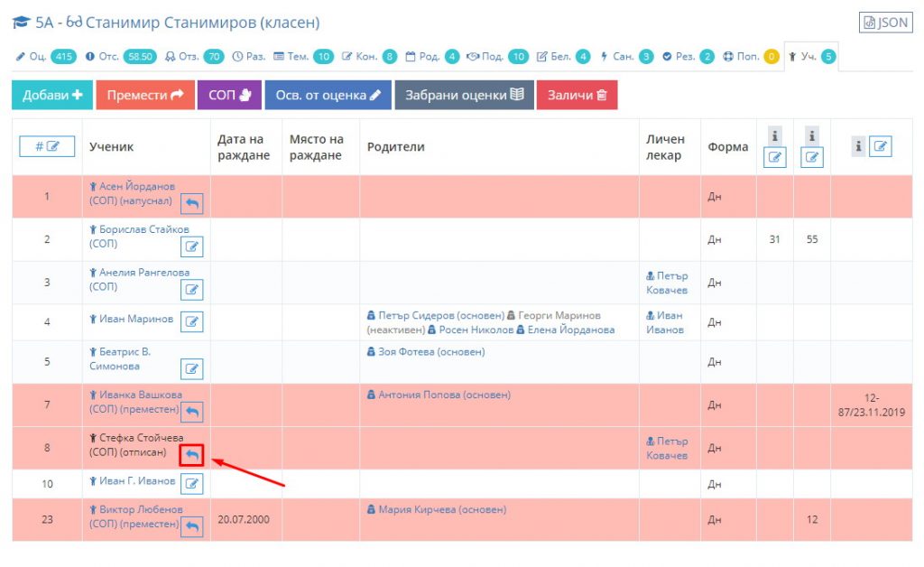This screenshot has height=567, width=924.
Task: Open the edit icon for Анелия Рангелова
Action: coord(191,290)
